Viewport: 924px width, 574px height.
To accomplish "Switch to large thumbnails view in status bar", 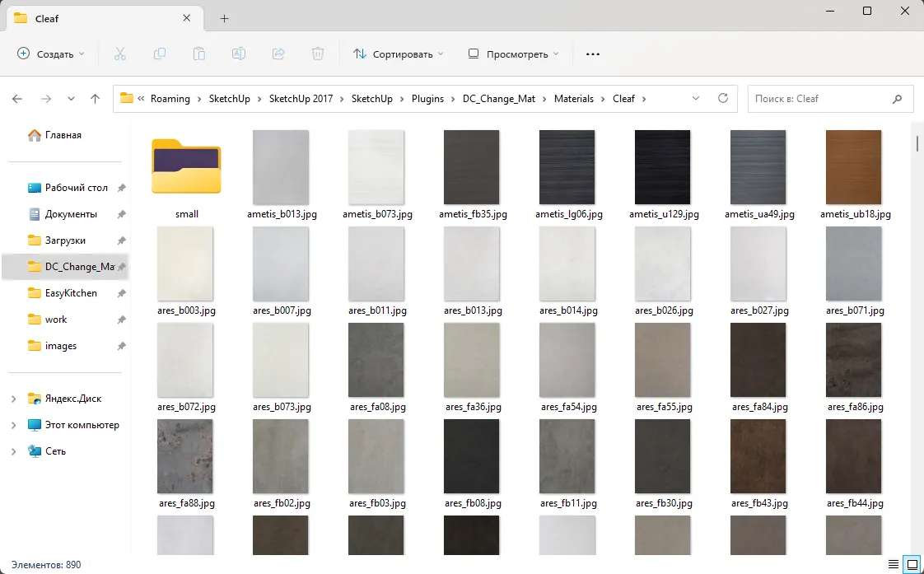I will click(x=912, y=565).
